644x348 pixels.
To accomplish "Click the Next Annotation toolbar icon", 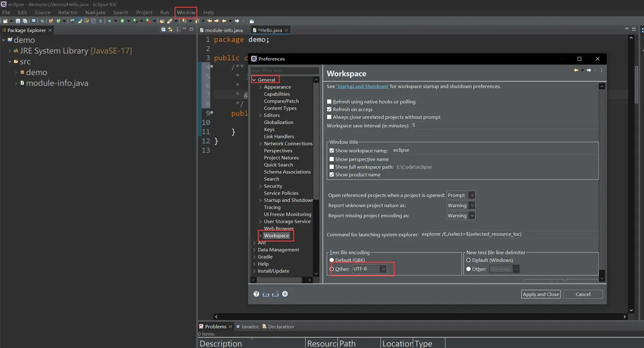I will 184,21.
